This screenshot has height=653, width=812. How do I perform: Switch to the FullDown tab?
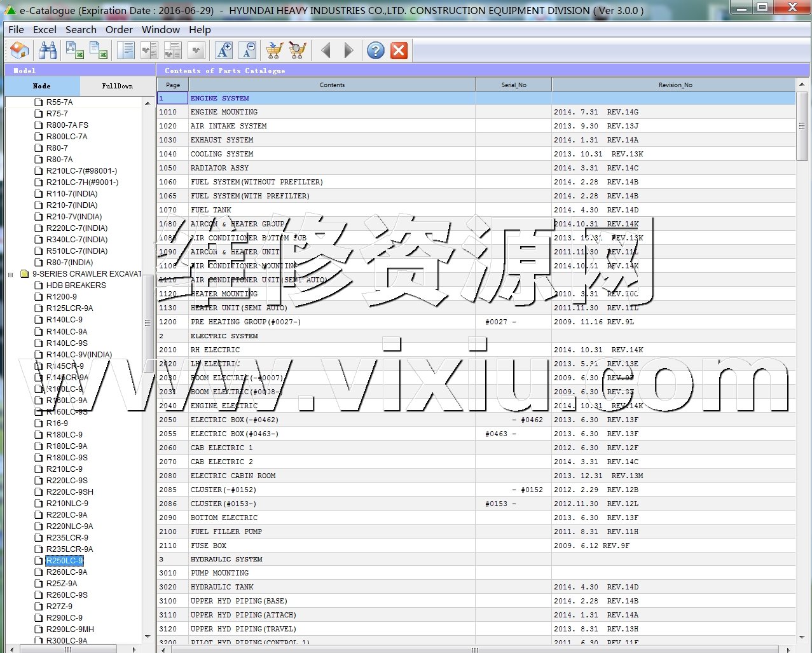coord(118,86)
